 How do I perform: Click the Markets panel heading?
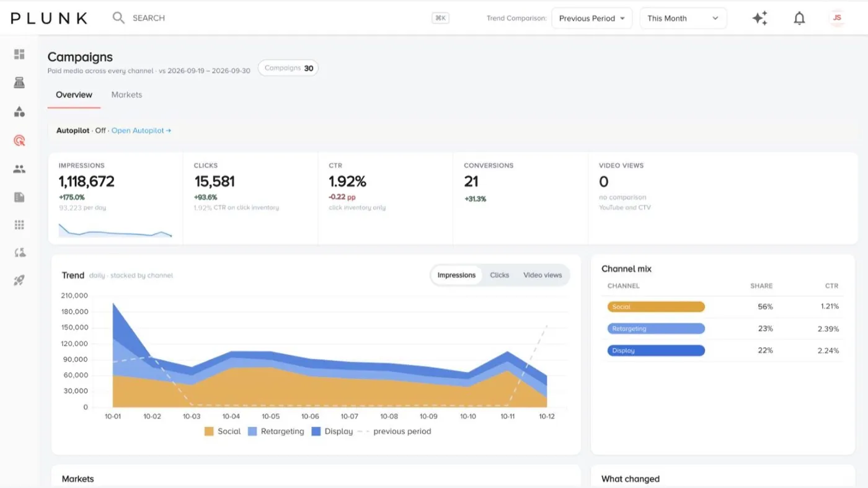coord(78,479)
